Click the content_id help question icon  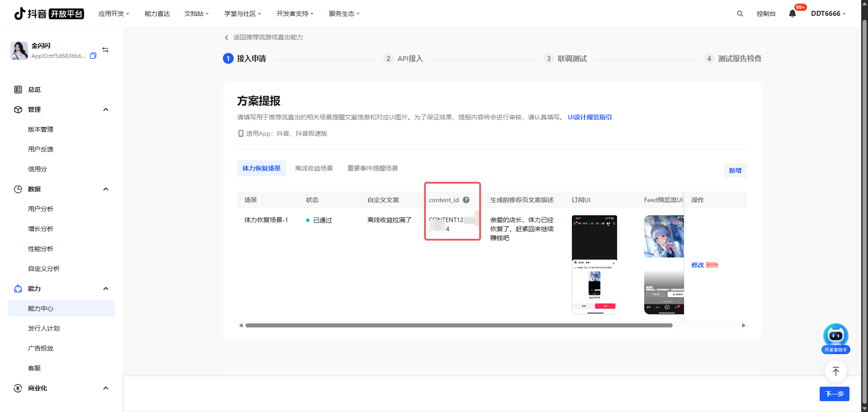coord(466,200)
